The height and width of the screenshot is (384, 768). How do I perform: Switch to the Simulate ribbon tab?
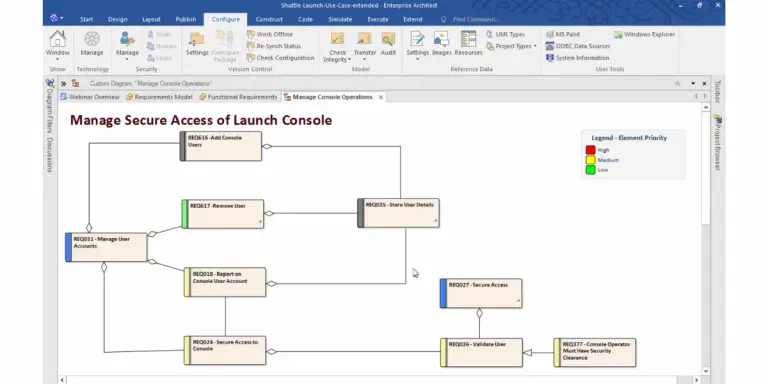coord(340,20)
